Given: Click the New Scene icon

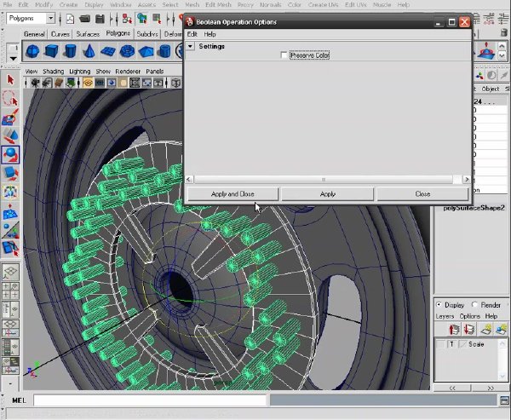Looking at the screenshot, I should click(71, 19).
